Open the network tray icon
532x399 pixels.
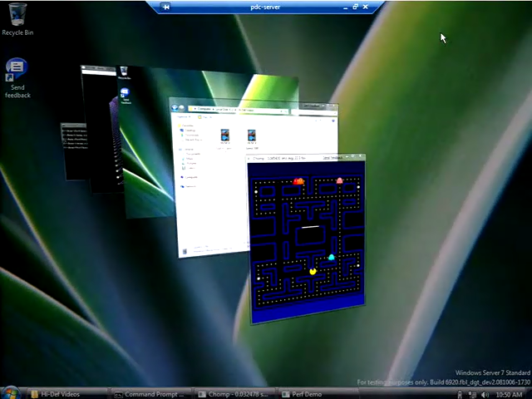472,395
